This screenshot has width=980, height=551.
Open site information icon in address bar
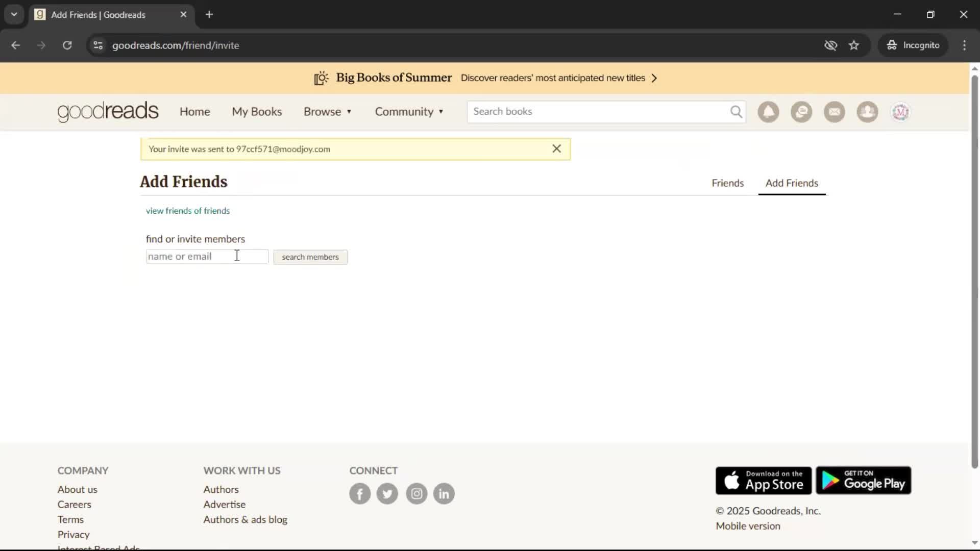coord(98,45)
